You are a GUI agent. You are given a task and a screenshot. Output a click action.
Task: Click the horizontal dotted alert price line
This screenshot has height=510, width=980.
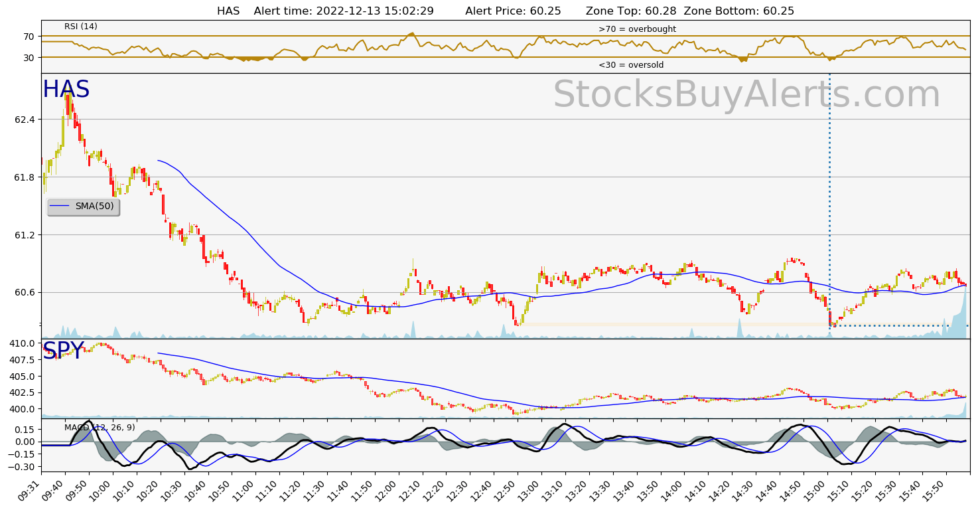[898, 325]
